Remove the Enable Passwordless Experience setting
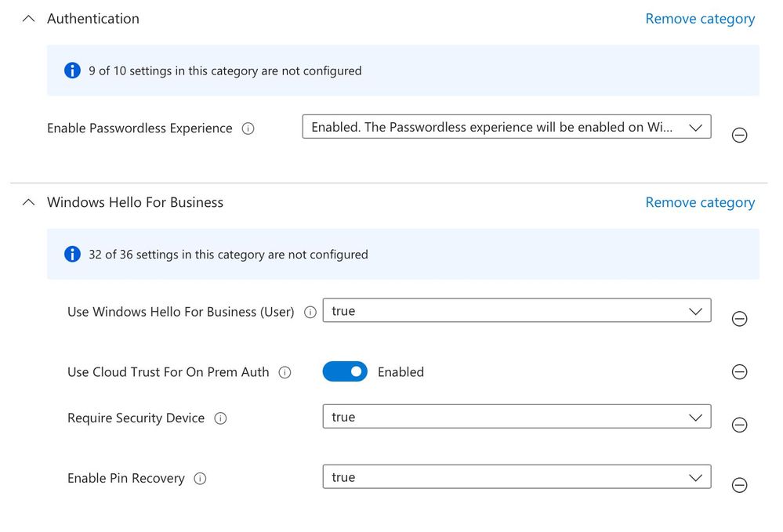The image size is (783, 532). click(x=739, y=135)
